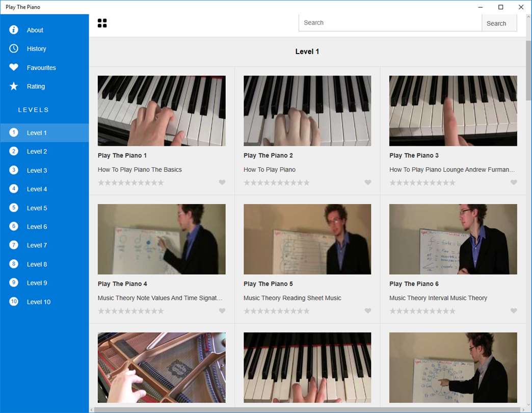Open Play The Piano 2 video thumbnail
Screen dimensions: 532x413
307,111
